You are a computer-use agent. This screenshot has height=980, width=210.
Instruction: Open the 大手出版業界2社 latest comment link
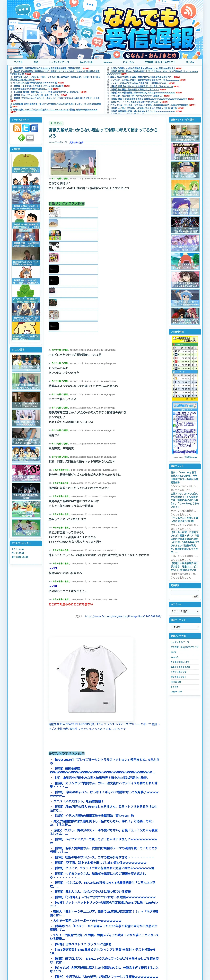tap(184, 566)
